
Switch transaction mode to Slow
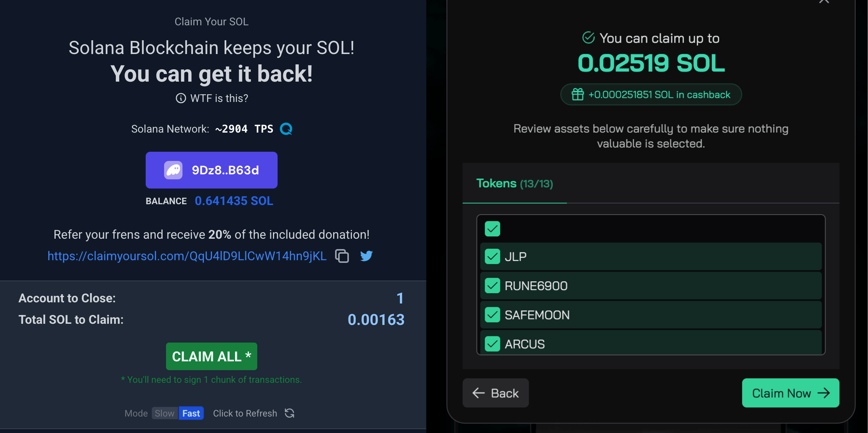pyautogui.click(x=164, y=413)
